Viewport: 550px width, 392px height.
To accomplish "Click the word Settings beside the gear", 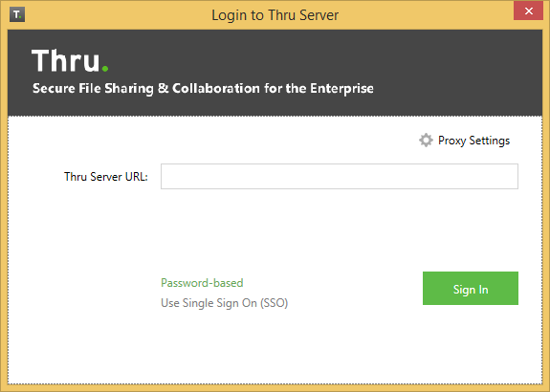I will click(490, 141).
